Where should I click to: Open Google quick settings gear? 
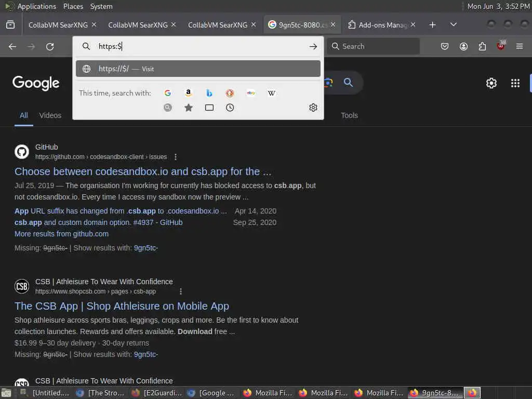coord(491,83)
